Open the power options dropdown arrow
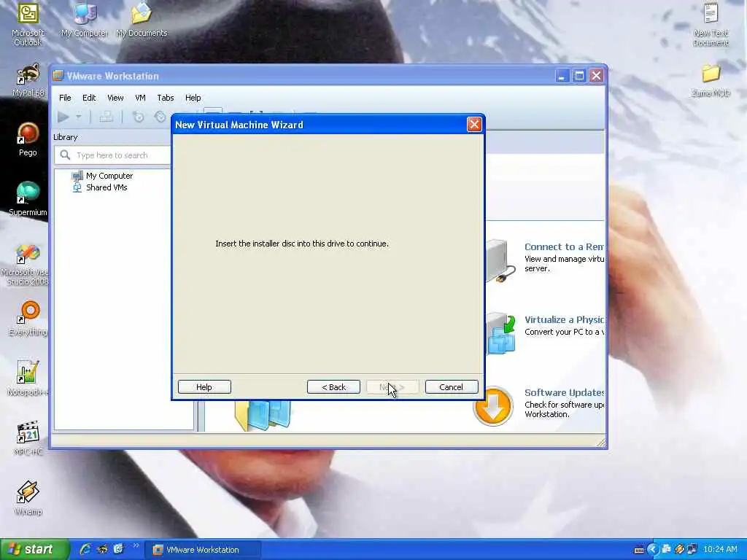Image resolution: width=747 pixels, height=560 pixels. 79,116
